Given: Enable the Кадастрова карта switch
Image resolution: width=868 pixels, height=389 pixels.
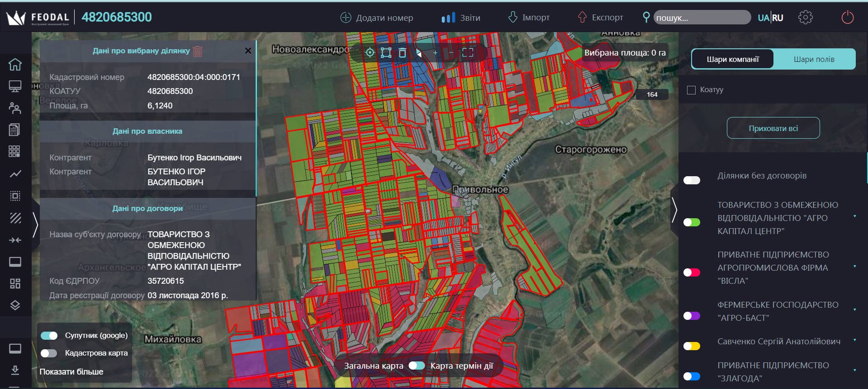Looking at the screenshot, I should coord(49,353).
